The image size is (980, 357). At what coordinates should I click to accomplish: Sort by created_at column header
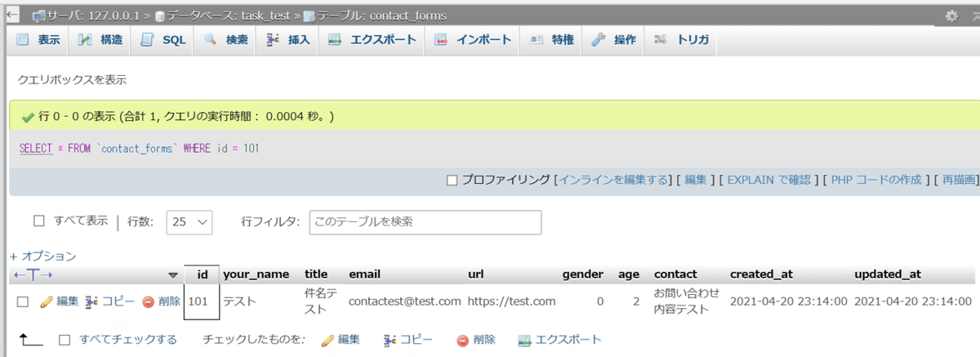761,274
